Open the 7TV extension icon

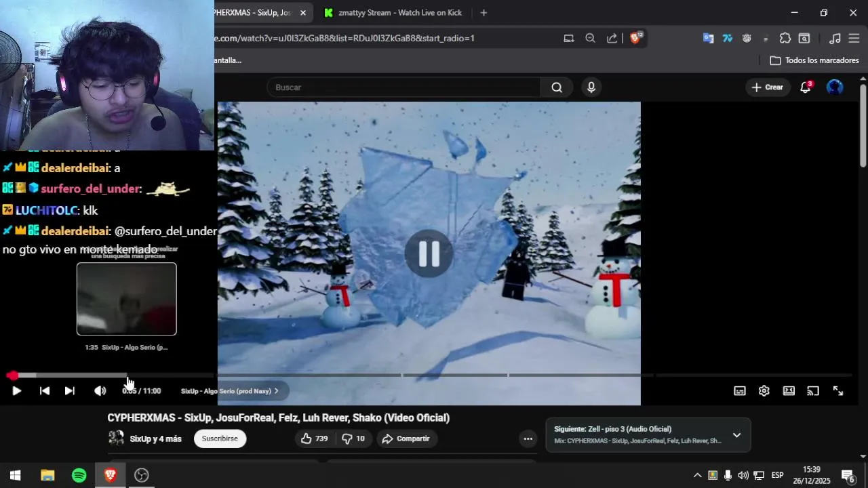point(728,39)
